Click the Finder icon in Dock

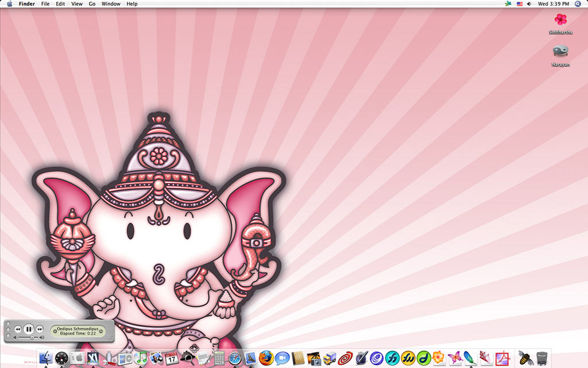47,358
